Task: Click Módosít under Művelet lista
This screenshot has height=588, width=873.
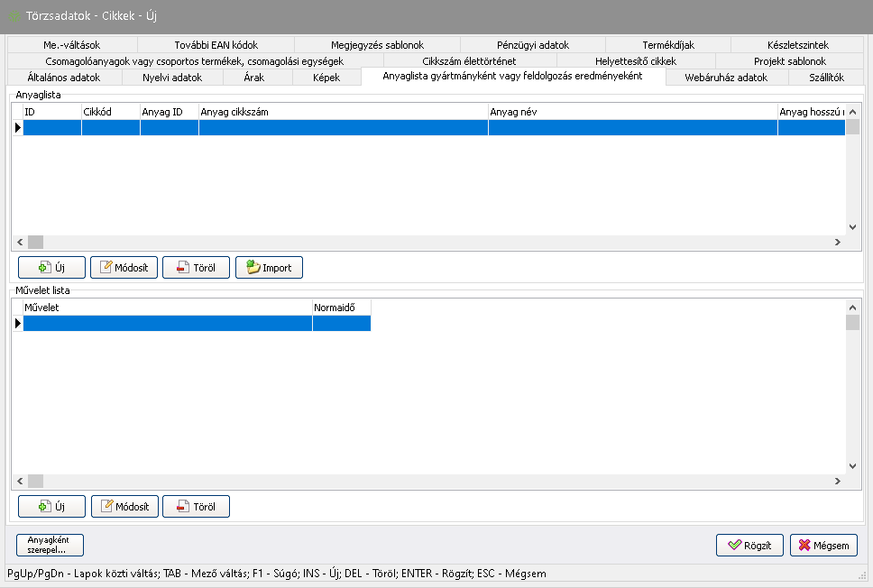Action: [124, 507]
